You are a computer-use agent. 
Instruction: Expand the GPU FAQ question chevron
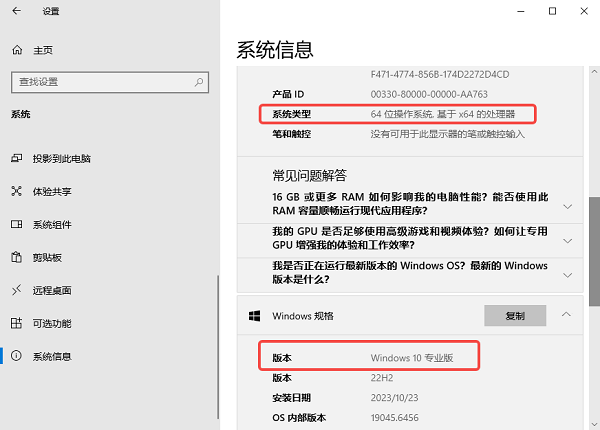pos(567,241)
